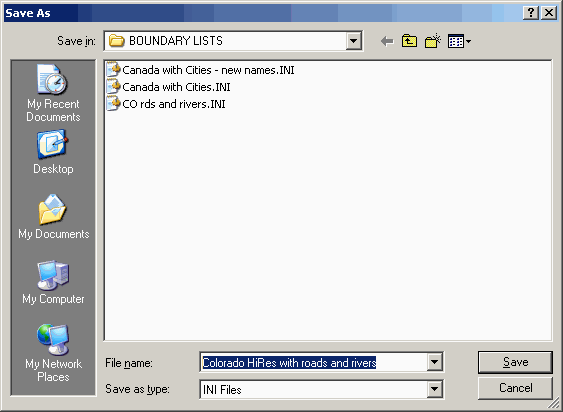Click the question mark help button

[x=531, y=13]
